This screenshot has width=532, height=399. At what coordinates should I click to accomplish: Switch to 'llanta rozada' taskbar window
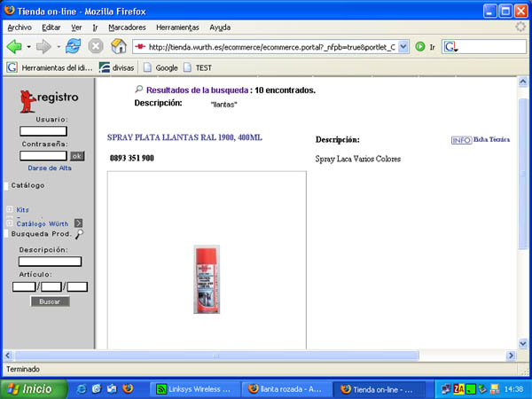click(286, 389)
